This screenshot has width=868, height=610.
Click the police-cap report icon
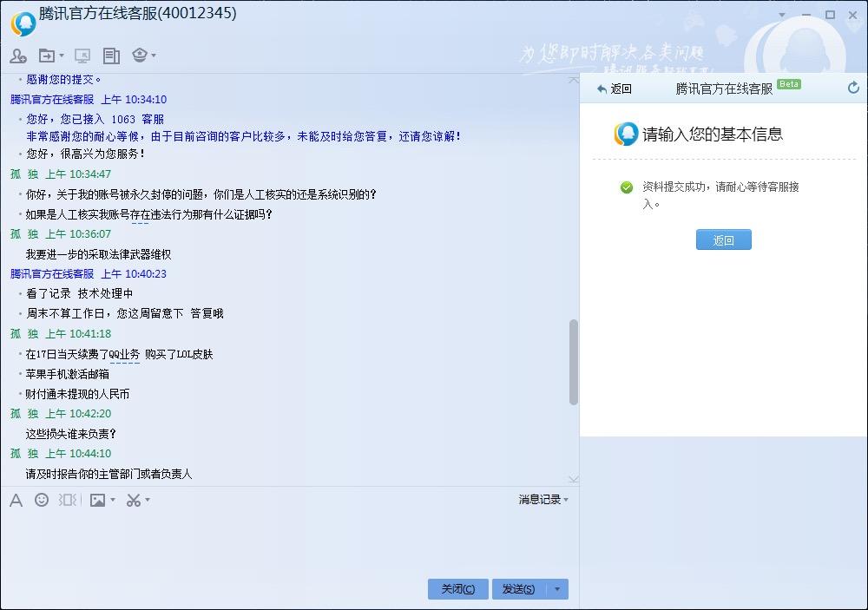click(139, 55)
